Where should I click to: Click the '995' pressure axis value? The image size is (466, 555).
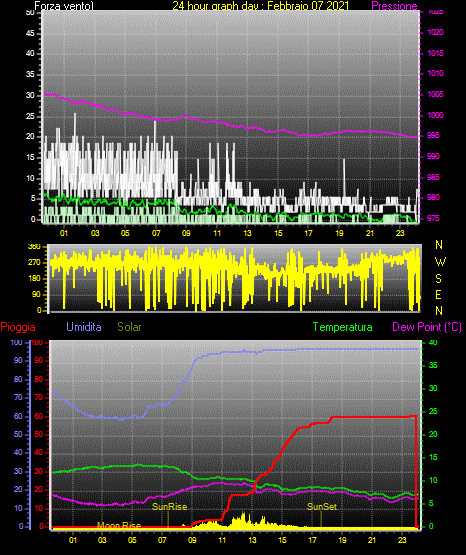433,135
